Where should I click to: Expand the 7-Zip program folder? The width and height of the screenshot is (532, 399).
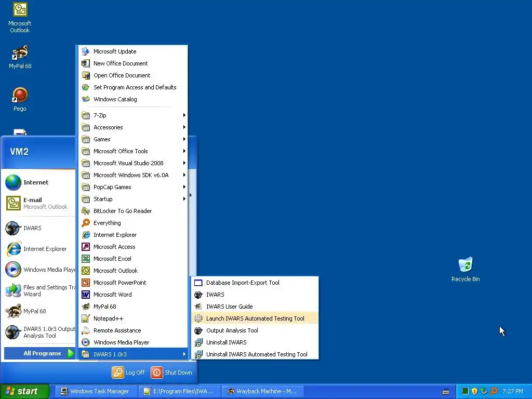click(x=134, y=115)
